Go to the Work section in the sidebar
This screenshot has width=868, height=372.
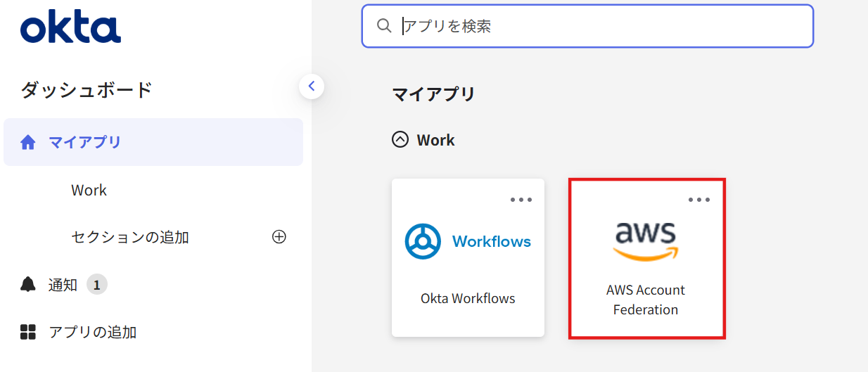pos(89,190)
